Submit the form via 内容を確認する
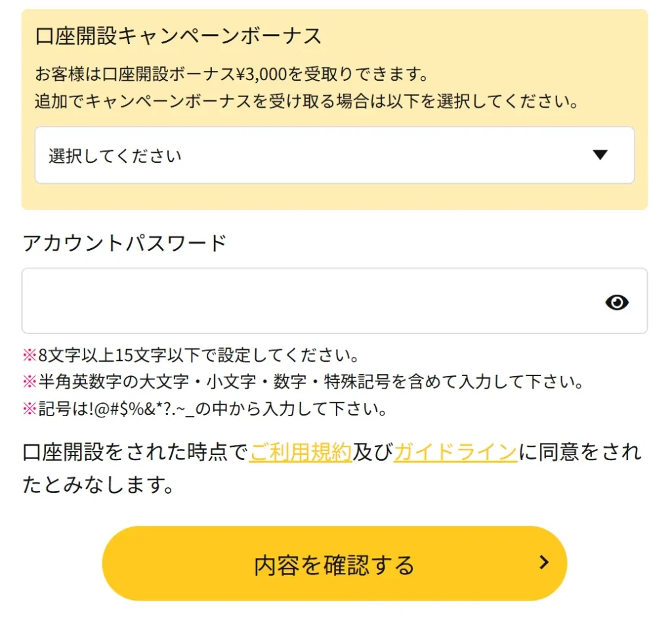The width and height of the screenshot is (672, 619). click(335, 563)
